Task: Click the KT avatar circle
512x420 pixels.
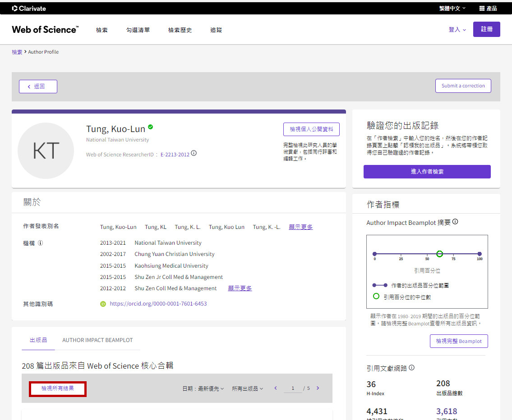Action: click(46, 151)
